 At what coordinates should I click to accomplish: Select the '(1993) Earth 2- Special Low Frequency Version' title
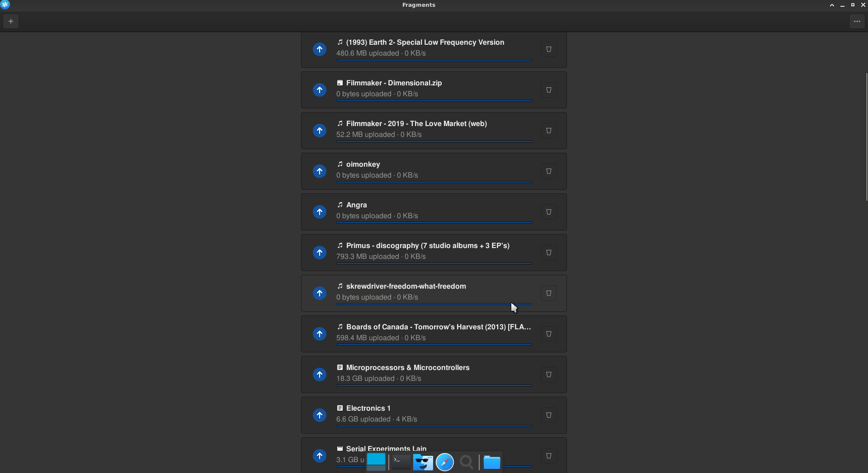click(x=425, y=42)
